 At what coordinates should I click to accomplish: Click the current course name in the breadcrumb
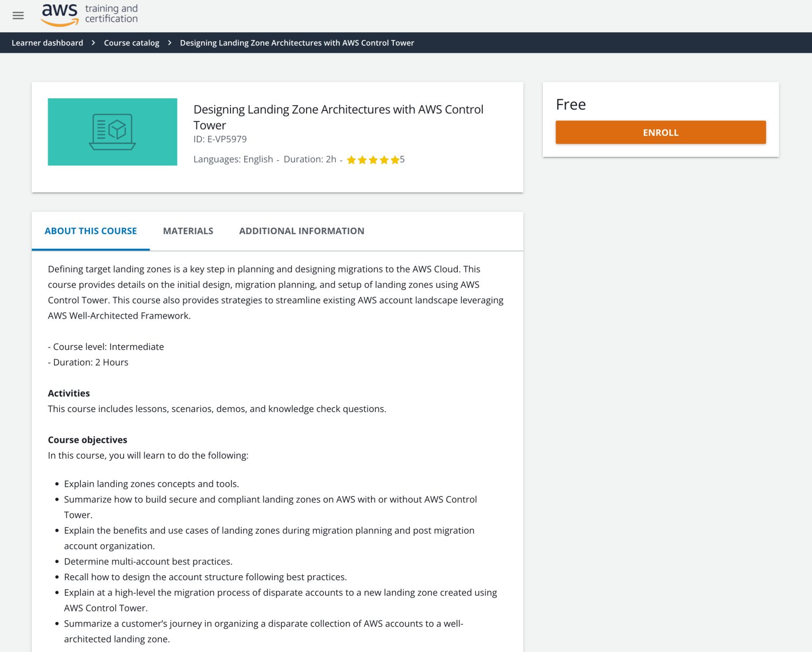(297, 43)
